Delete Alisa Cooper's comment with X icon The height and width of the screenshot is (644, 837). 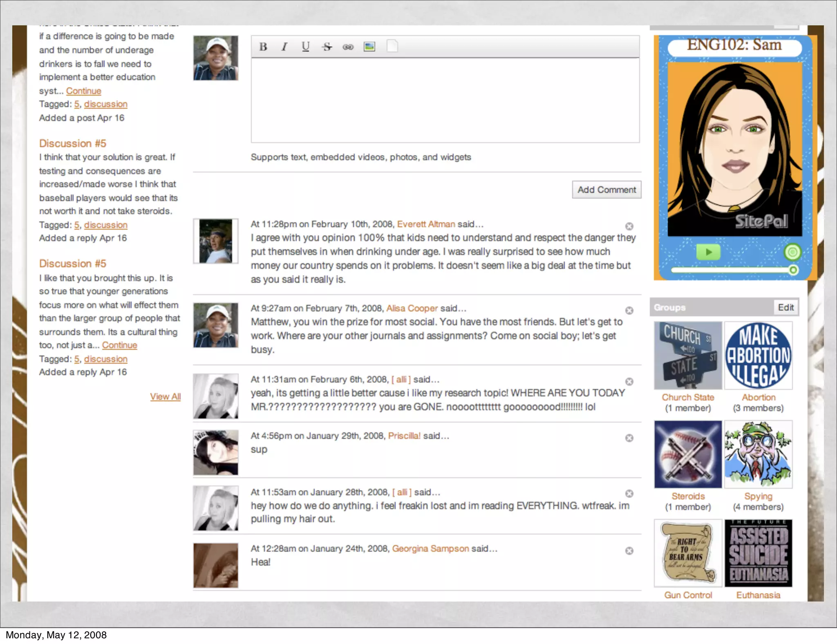(629, 310)
